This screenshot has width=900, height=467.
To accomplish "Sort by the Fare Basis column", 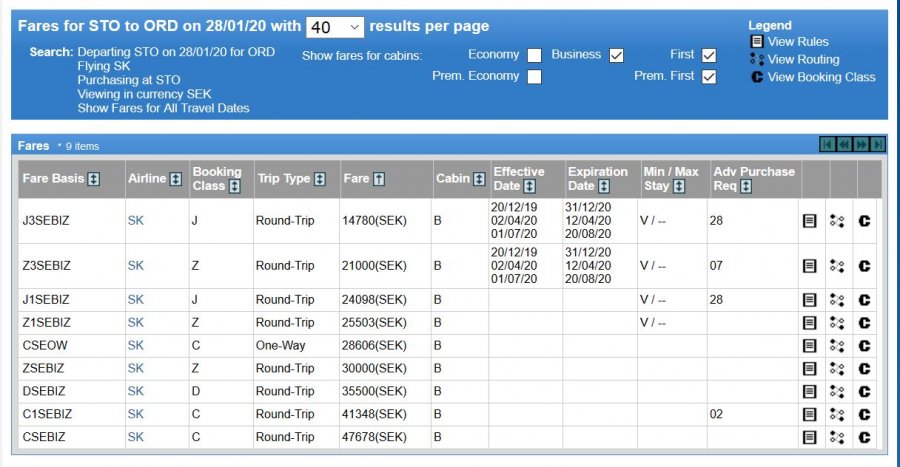I will click(94, 179).
